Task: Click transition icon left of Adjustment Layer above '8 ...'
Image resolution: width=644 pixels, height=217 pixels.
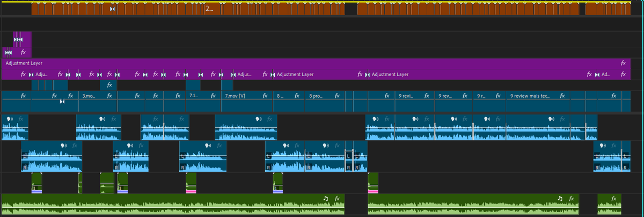Action: [273, 75]
